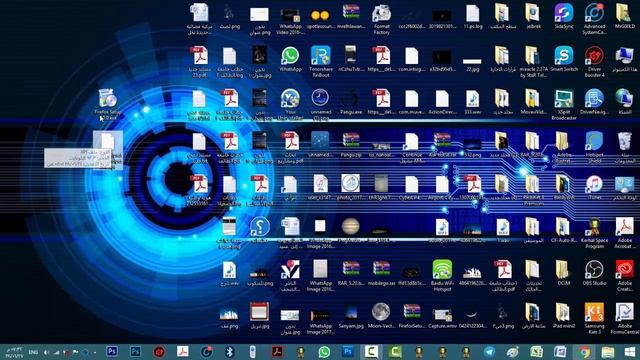Select the CF-Auto-R folder
The height and width of the screenshot is (360, 640).
pyautogui.click(x=564, y=231)
